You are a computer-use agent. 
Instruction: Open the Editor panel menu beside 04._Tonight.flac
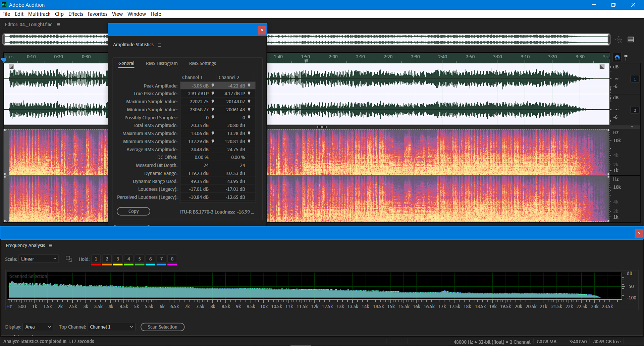[58, 24]
